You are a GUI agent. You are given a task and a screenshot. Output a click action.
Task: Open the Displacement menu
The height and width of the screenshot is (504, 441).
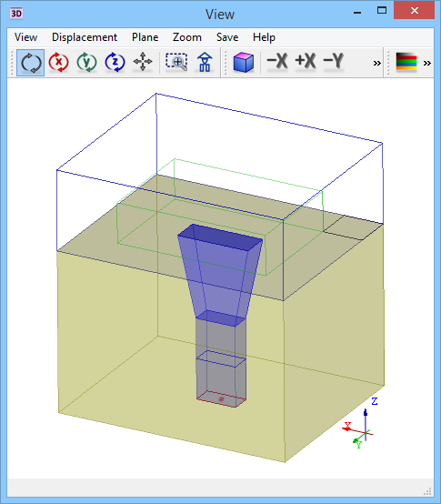coord(85,37)
